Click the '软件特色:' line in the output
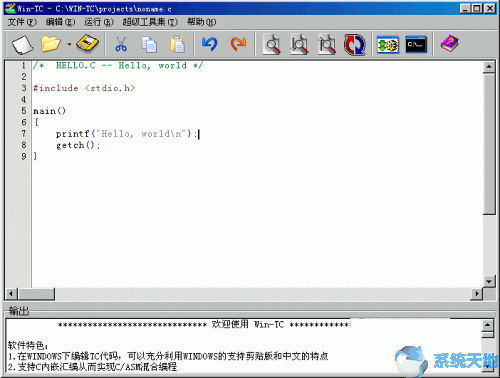The width and height of the screenshot is (500, 378). click(x=28, y=345)
